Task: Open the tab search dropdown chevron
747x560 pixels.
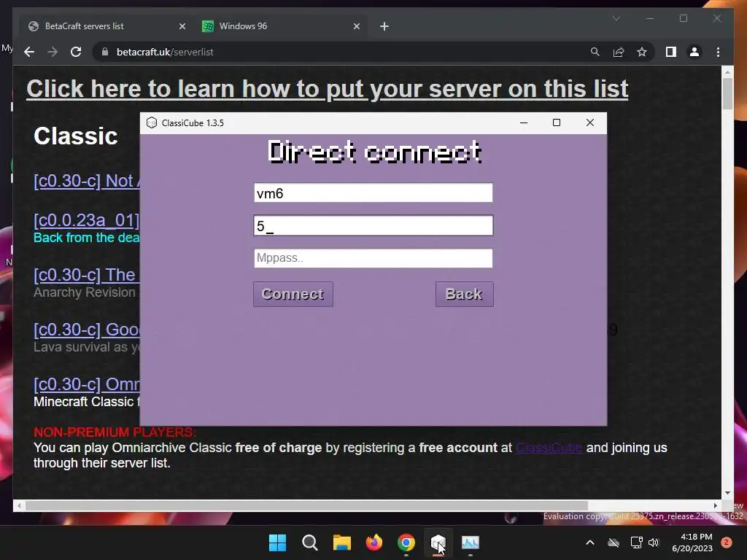Action: click(616, 18)
